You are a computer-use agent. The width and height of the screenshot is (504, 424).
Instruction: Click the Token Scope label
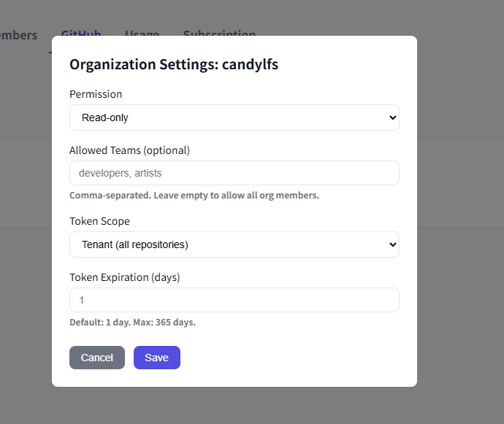coord(99,221)
